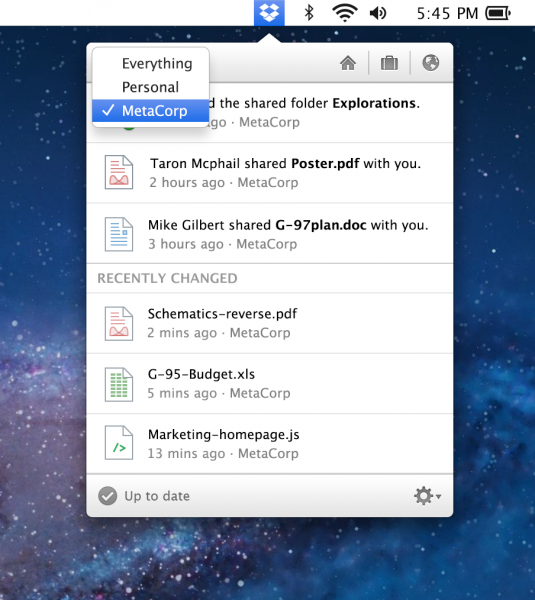Open the volume control in menu bar
Image resolution: width=535 pixels, height=600 pixels.
tap(378, 13)
